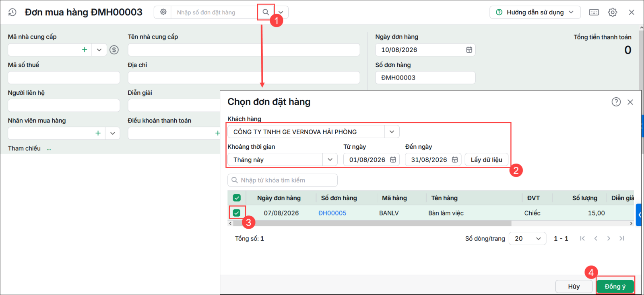Click Đồng ý button

click(615, 286)
